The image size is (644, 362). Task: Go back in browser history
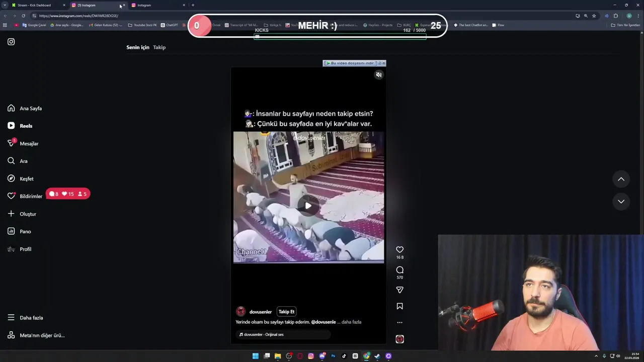5,16
